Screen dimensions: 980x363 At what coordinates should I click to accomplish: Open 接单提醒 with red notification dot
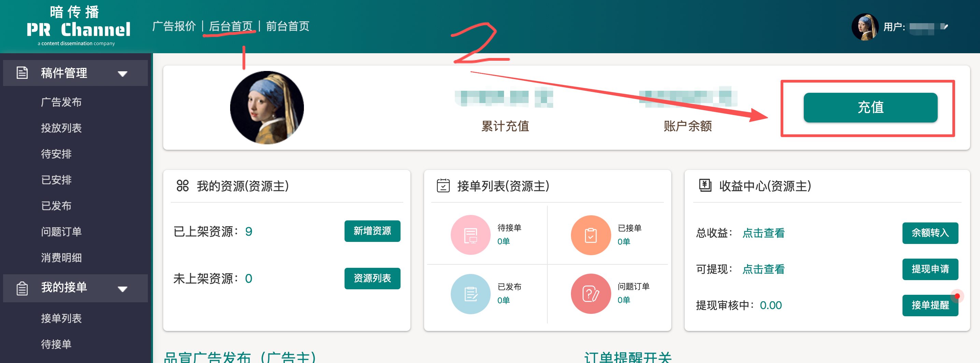930,305
